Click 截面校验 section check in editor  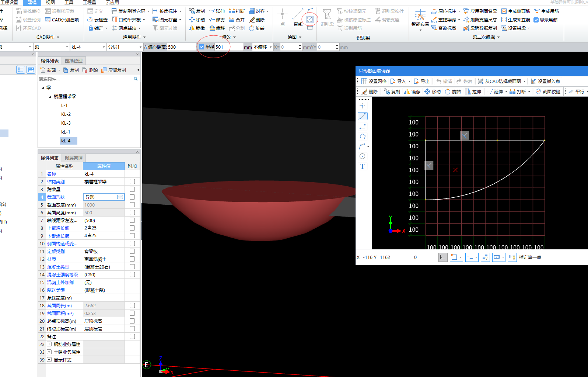(548, 91)
